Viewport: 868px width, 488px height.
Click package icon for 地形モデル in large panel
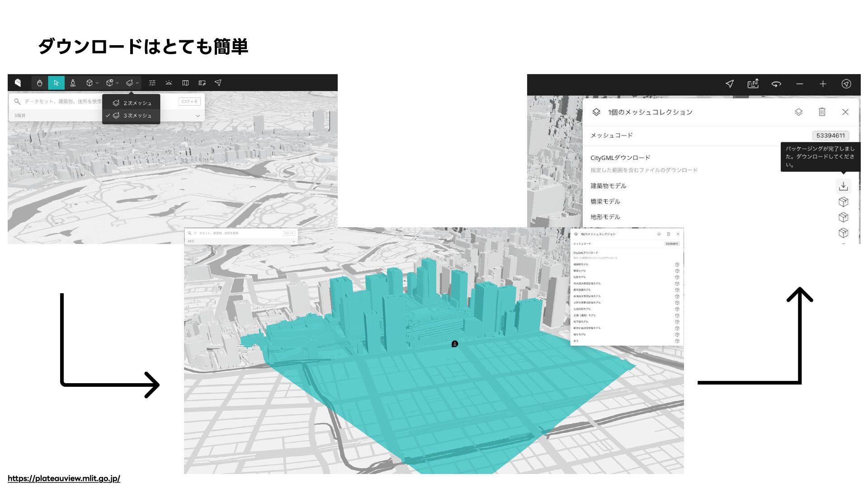click(x=843, y=217)
